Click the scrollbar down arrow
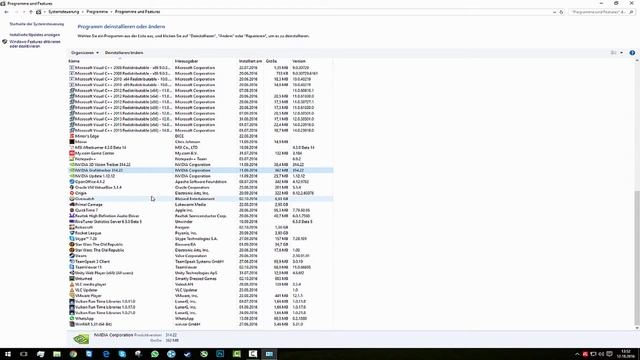 637,328
